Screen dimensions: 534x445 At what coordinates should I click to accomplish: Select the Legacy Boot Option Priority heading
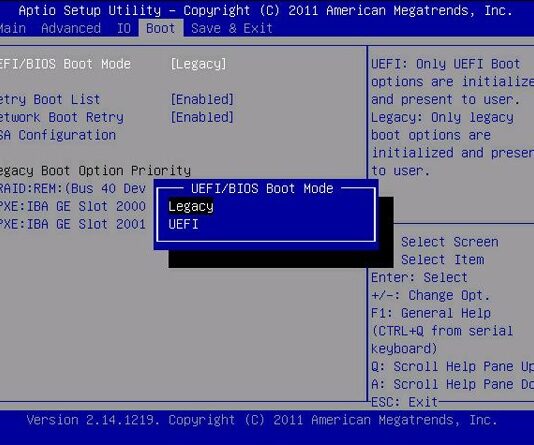95,171
